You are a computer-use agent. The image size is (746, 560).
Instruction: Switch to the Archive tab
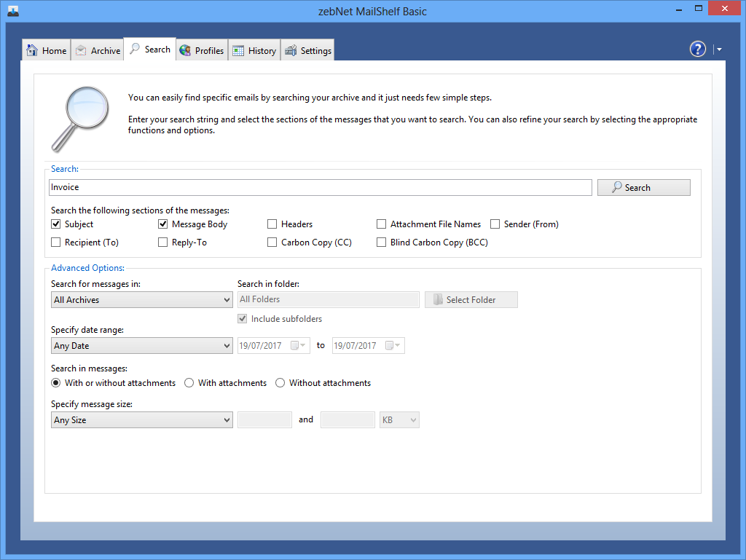click(98, 50)
